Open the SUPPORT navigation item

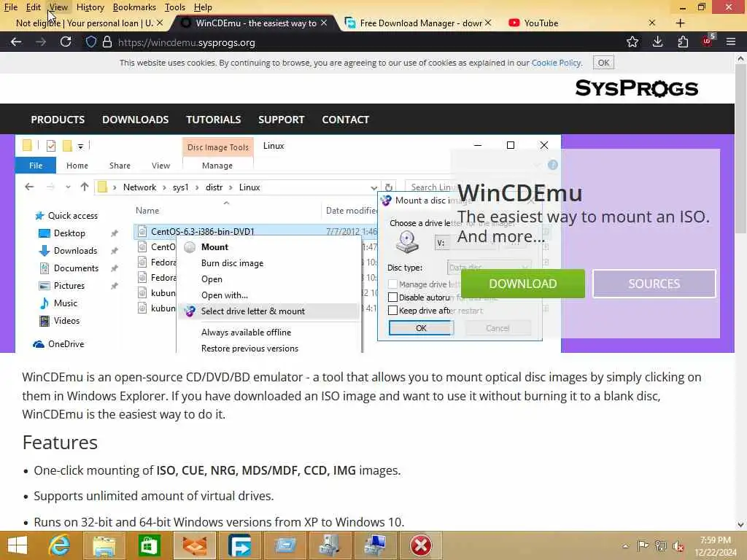click(x=281, y=120)
